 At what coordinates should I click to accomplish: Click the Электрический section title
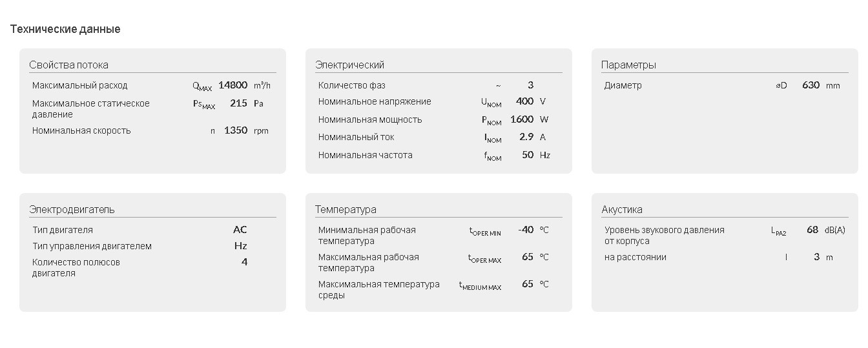349,65
